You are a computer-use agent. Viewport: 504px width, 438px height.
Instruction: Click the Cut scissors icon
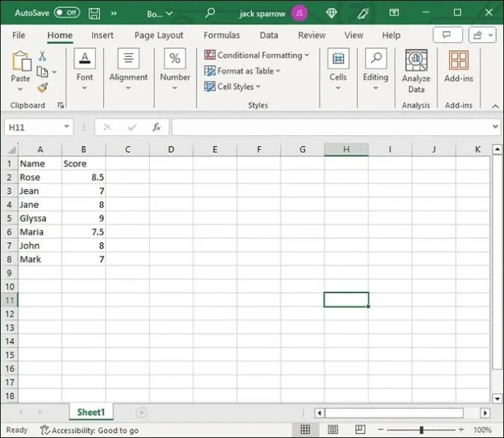(x=42, y=56)
